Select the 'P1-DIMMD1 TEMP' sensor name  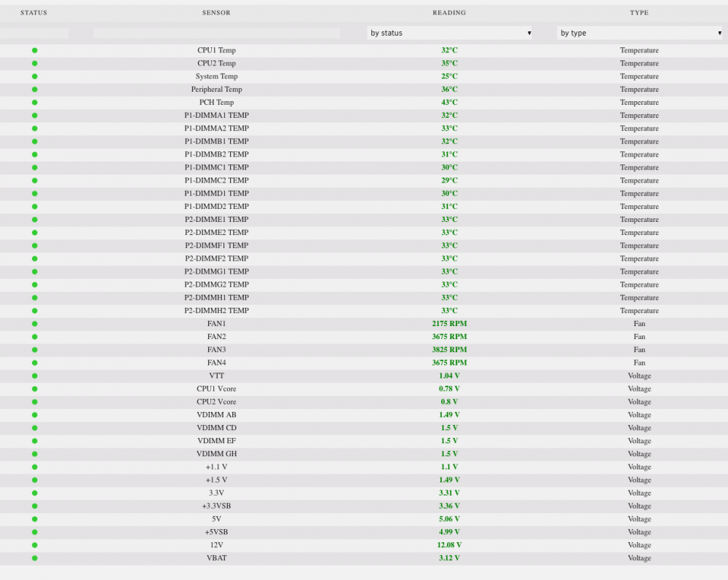coord(216,194)
